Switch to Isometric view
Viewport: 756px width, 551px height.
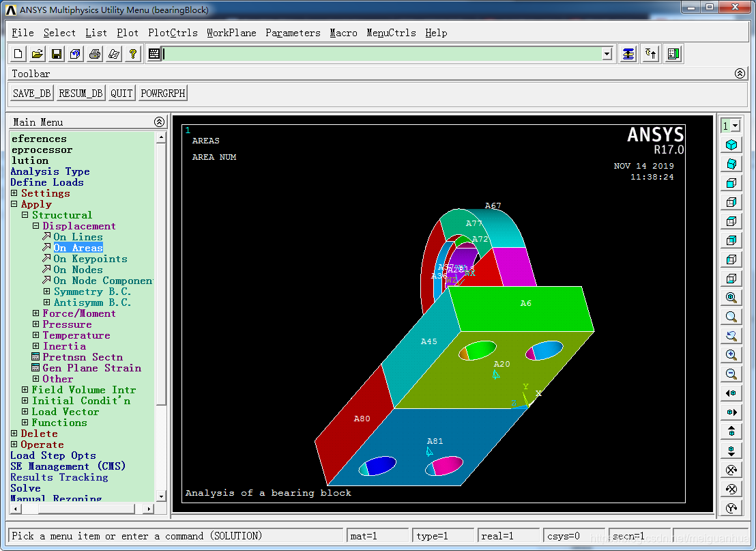click(731, 145)
